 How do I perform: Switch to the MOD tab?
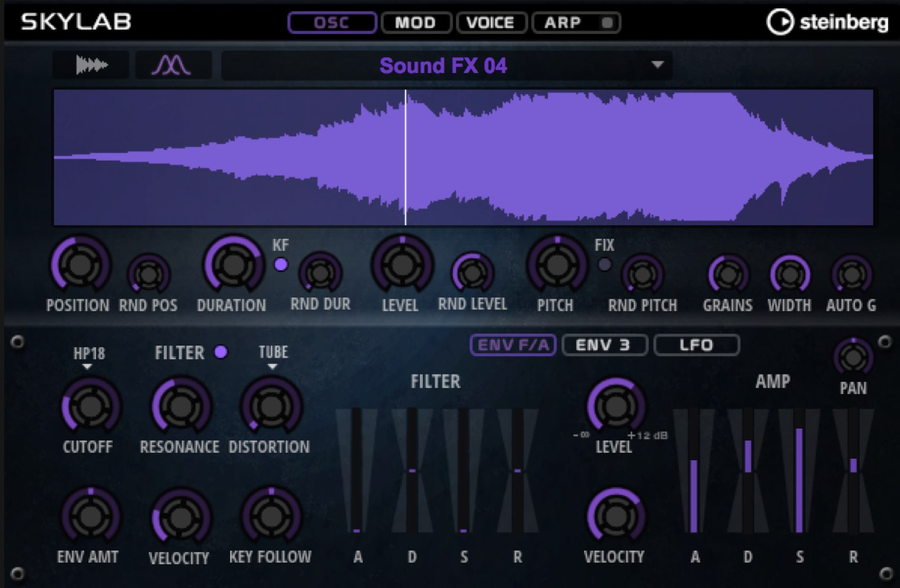click(x=416, y=23)
